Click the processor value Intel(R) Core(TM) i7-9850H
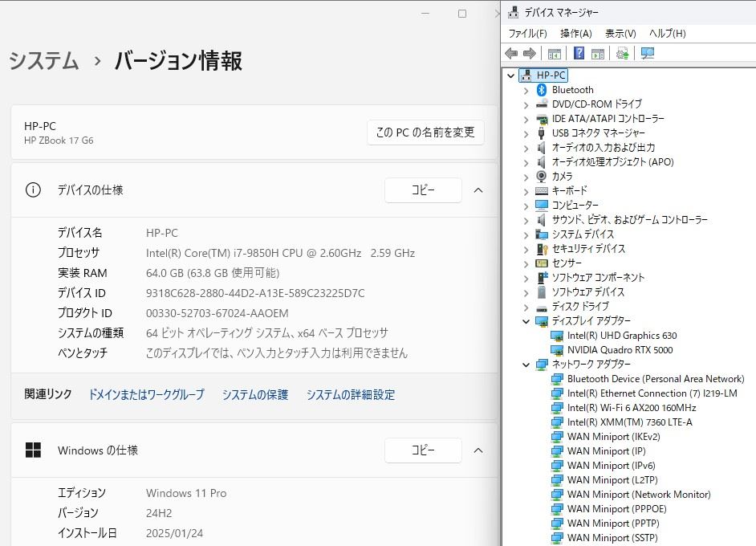756x546 pixels. [280, 253]
